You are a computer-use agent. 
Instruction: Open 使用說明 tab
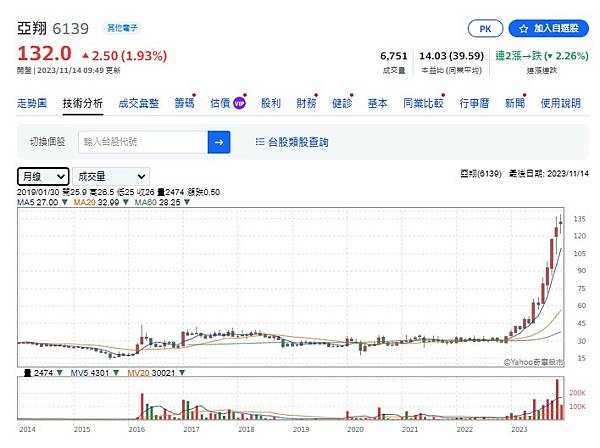click(561, 103)
